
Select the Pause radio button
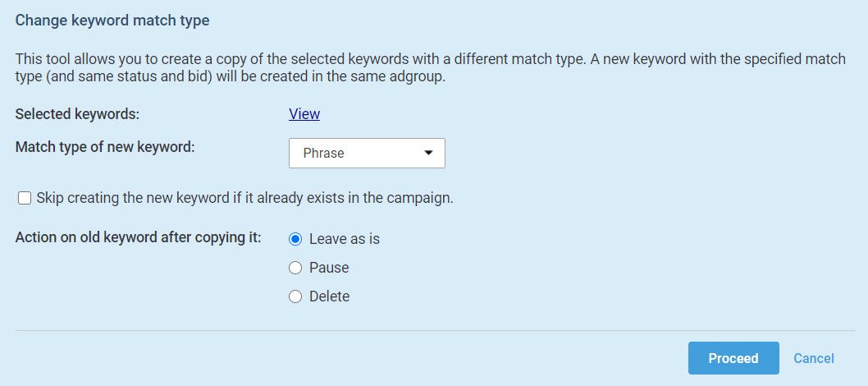(x=295, y=268)
